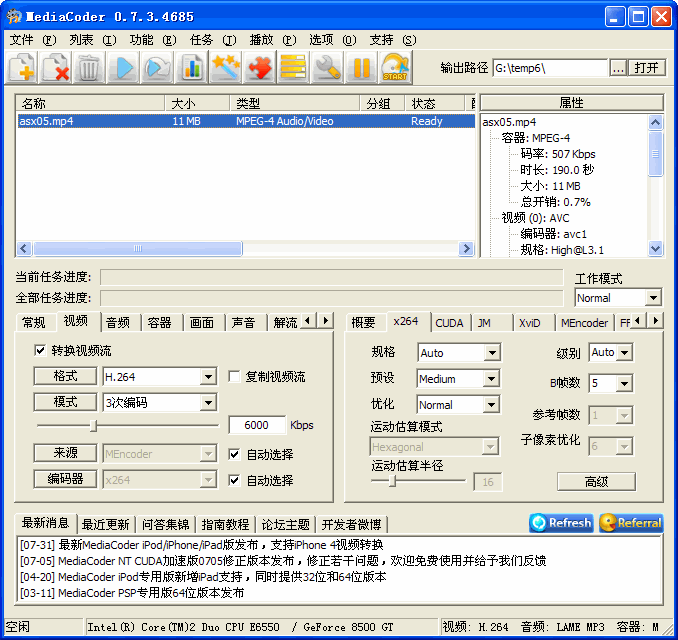678x640 pixels.
Task: Switch to the CUDA tab
Action: (x=449, y=323)
